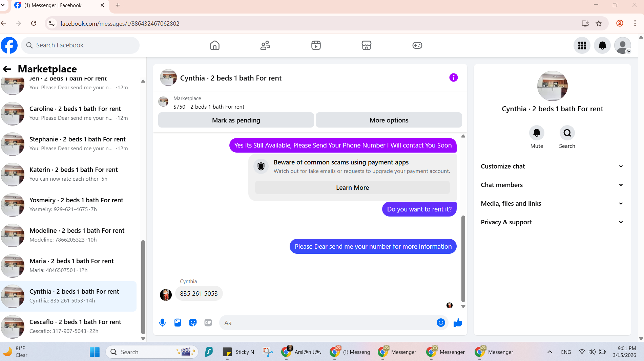Click the chat message scrollbar thumb

[x=463, y=258]
